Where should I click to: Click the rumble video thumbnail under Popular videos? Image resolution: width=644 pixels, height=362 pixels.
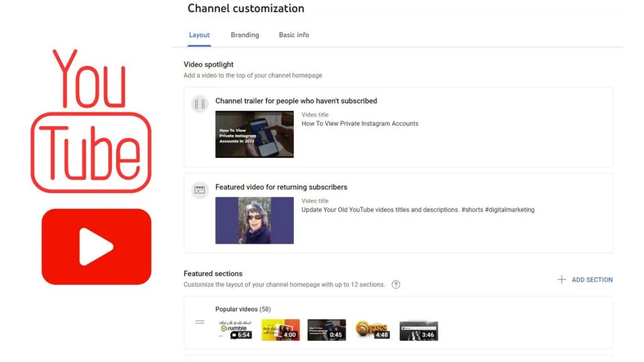click(234, 329)
